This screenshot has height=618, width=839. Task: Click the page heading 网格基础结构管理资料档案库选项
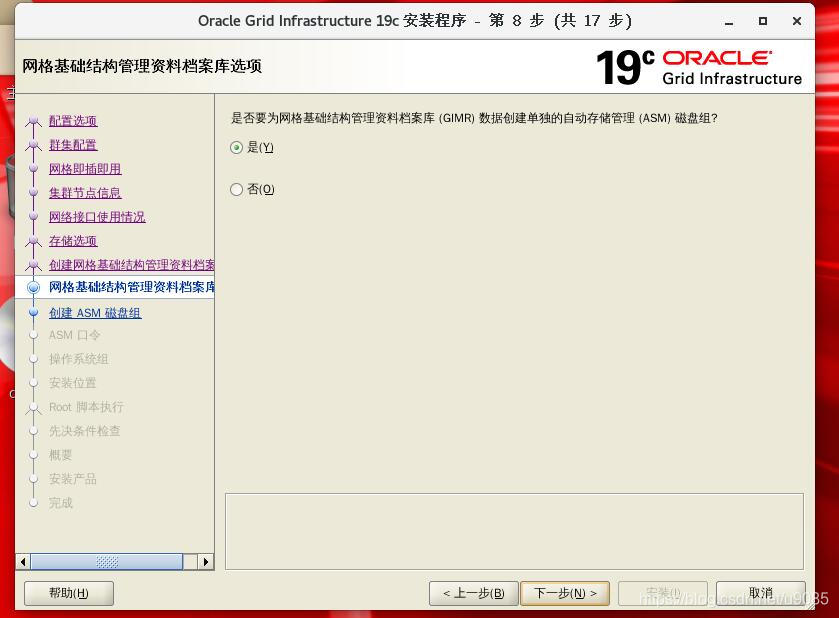(142, 66)
